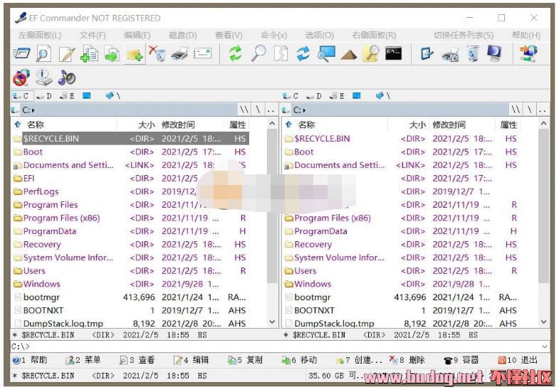Screen dimensions: 559x392
Task: Click the copy files icon with green plus
Action: 89,54
